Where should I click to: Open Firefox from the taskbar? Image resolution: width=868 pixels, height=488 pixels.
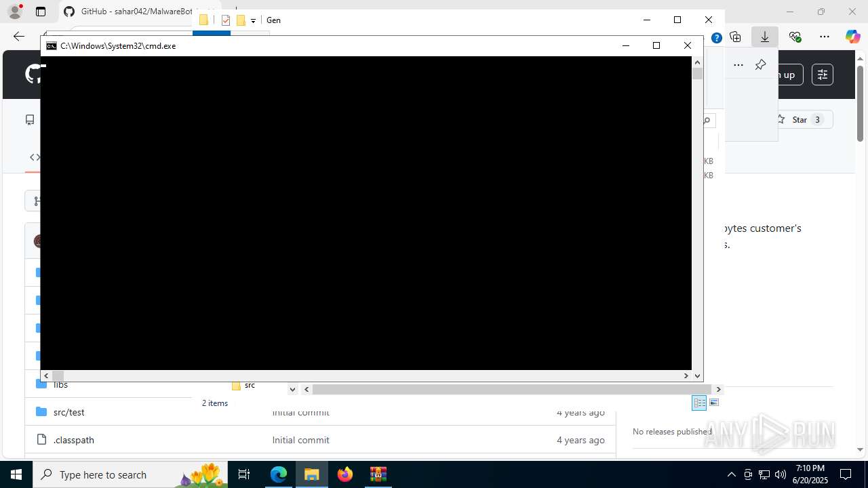coord(345,474)
